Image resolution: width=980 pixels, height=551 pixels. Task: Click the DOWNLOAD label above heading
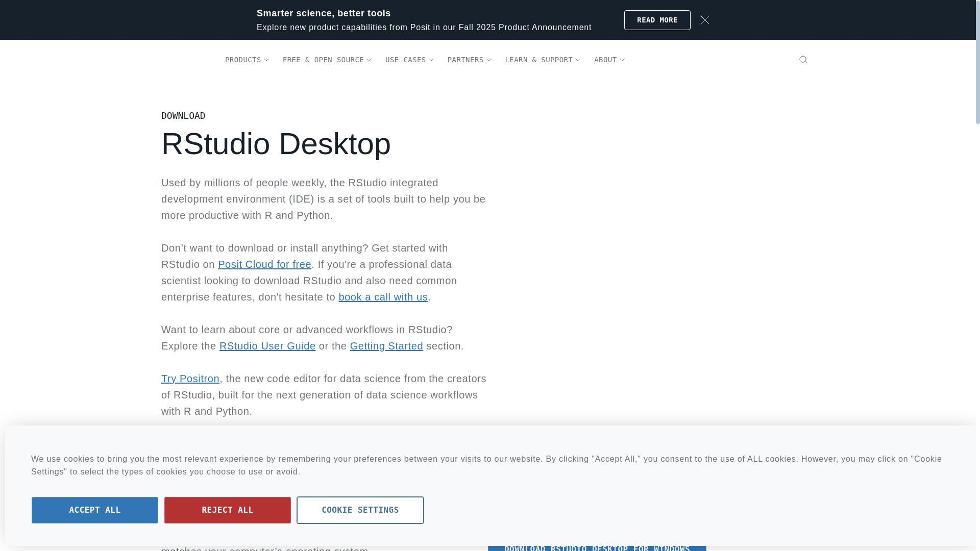(183, 116)
